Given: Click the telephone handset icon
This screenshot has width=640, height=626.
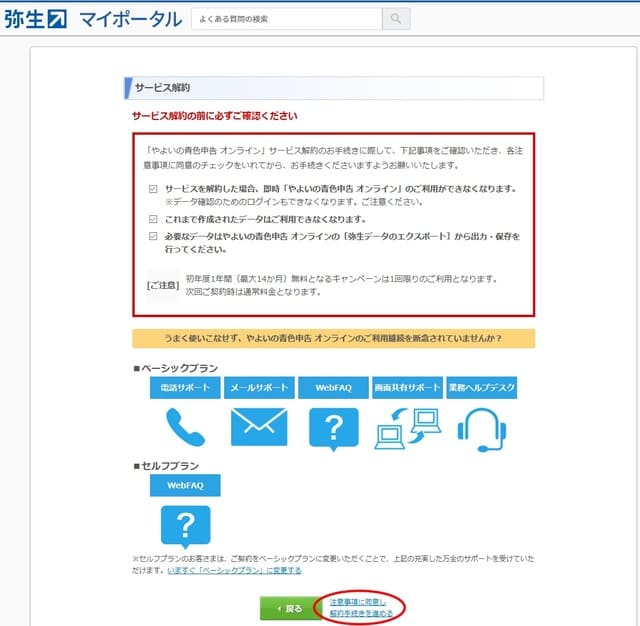Looking at the screenshot, I should [185, 427].
